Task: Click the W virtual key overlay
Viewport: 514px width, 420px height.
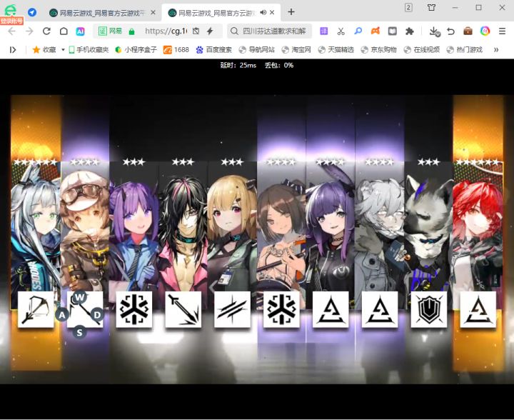Action: coord(79,298)
